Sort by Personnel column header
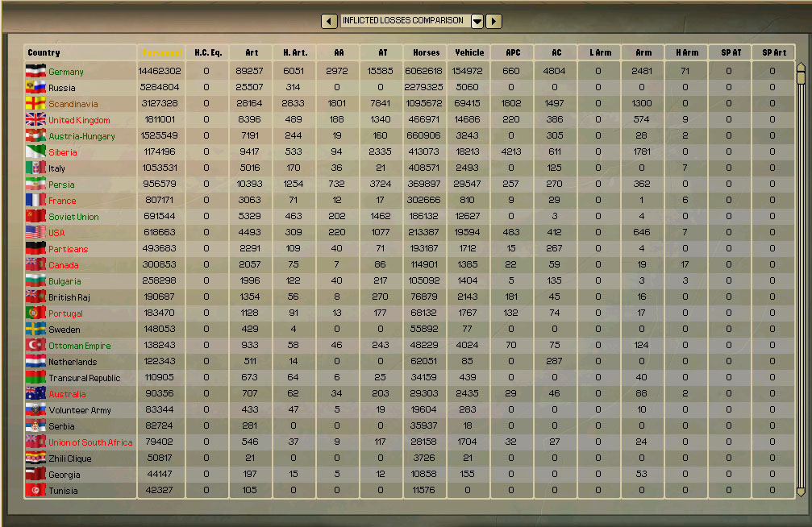The image size is (812, 527). click(x=161, y=53)
